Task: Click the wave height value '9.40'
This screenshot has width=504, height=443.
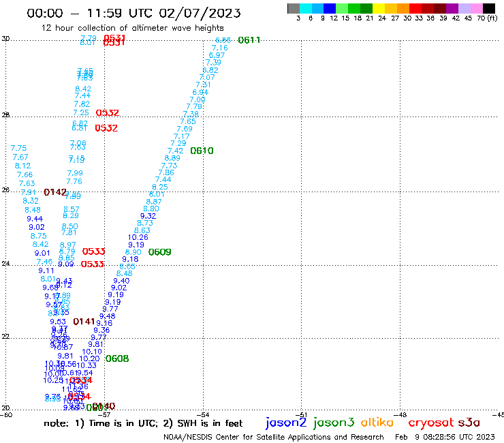Action: pos(121,281)
